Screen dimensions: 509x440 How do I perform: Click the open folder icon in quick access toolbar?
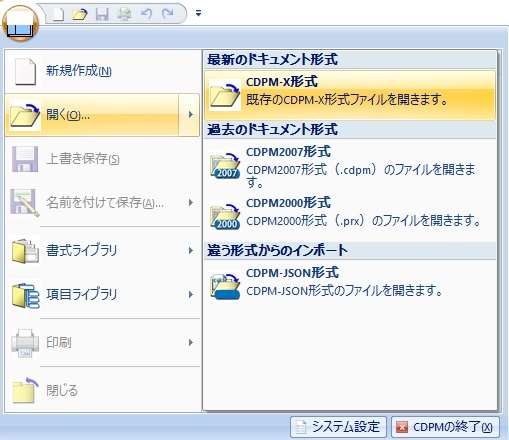[80, 14]
